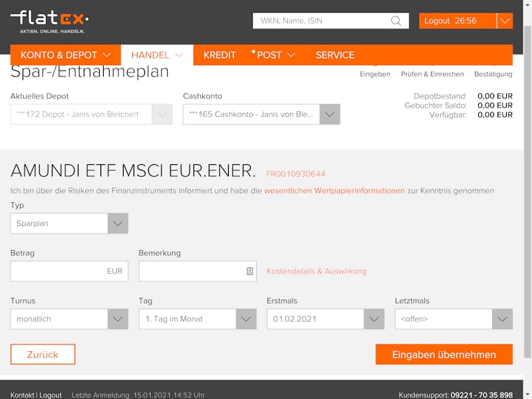This screenshot has width=532, height=399.
Task: Click the Eingeben step label
Action: (x=375, y=74)
